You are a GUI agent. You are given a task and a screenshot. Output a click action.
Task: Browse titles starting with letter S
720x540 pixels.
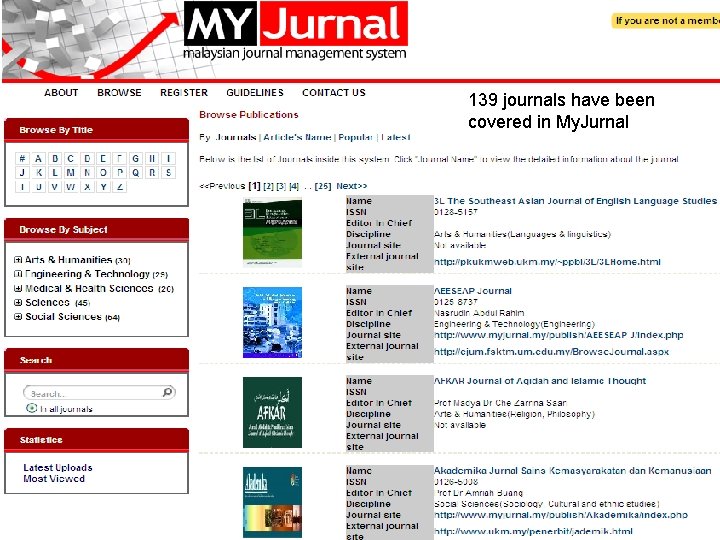click(x=169, y=173)
